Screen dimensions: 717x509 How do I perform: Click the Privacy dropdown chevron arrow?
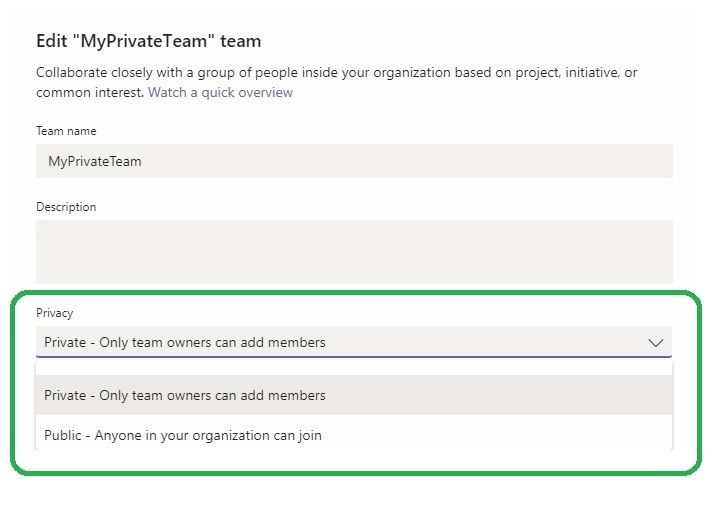[x=655, y=343]
